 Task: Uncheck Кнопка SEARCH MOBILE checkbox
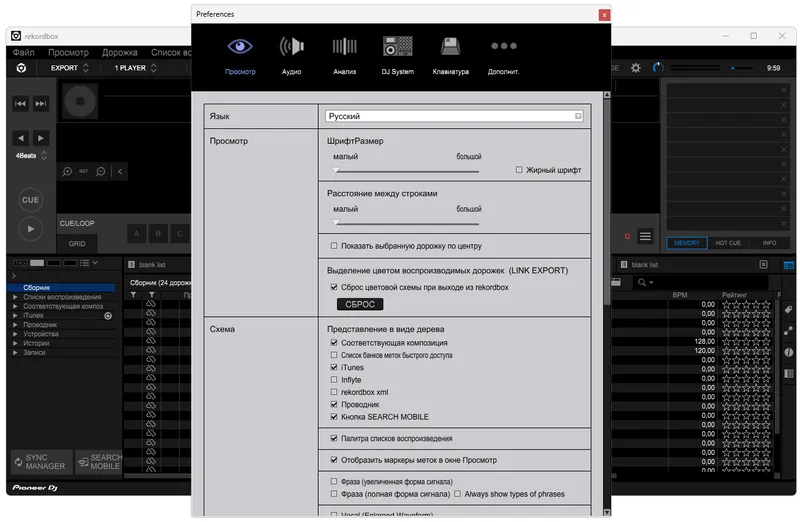tap(334, 417)
